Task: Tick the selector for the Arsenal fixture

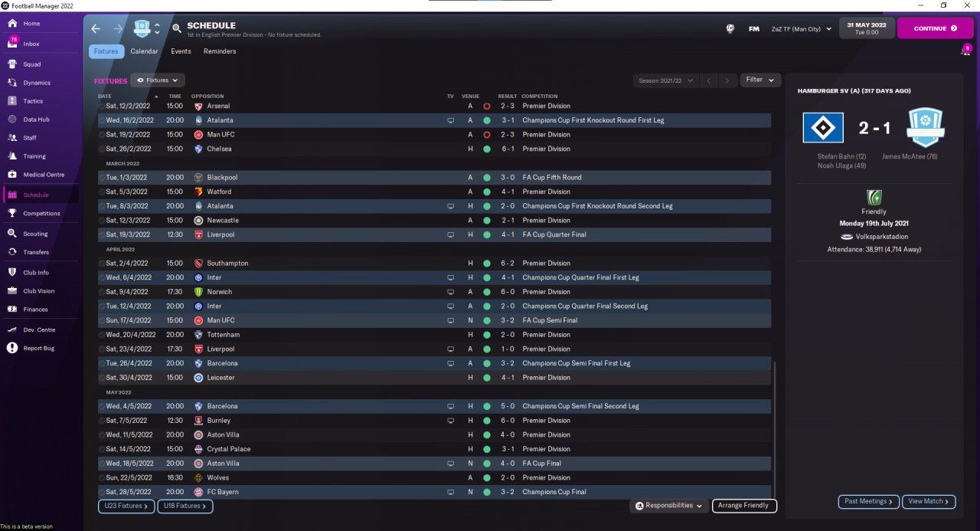Action: click(102, 106)
